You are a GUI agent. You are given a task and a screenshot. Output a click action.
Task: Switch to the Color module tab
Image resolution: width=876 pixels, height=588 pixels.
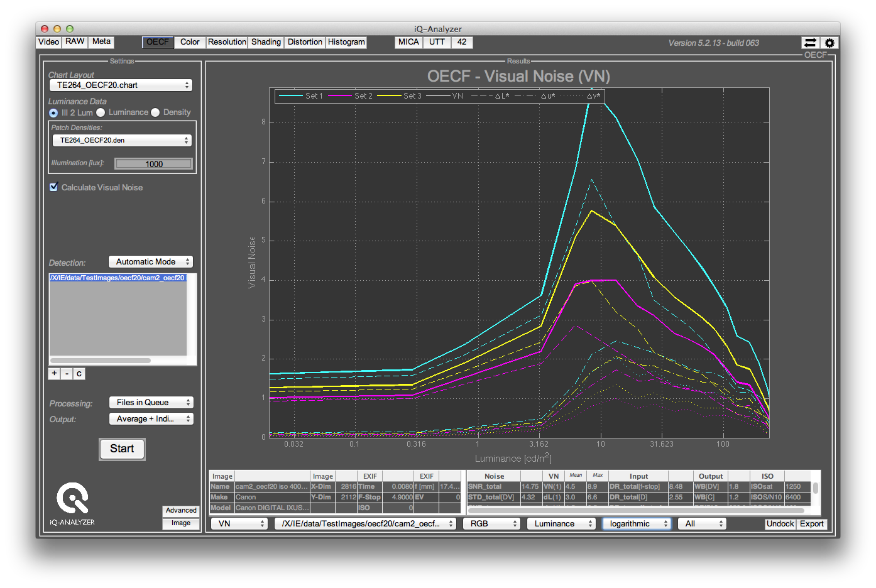(x=190, y=42)
